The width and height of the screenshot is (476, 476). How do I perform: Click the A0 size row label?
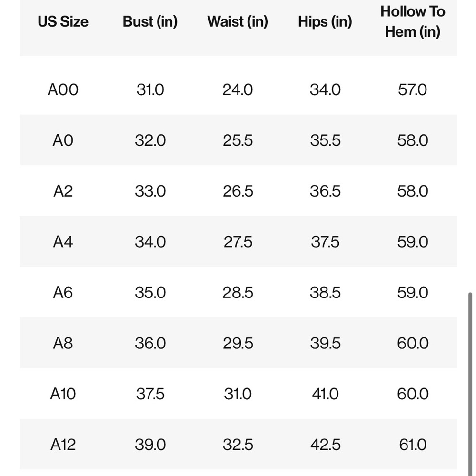click(x=63, y=140)
